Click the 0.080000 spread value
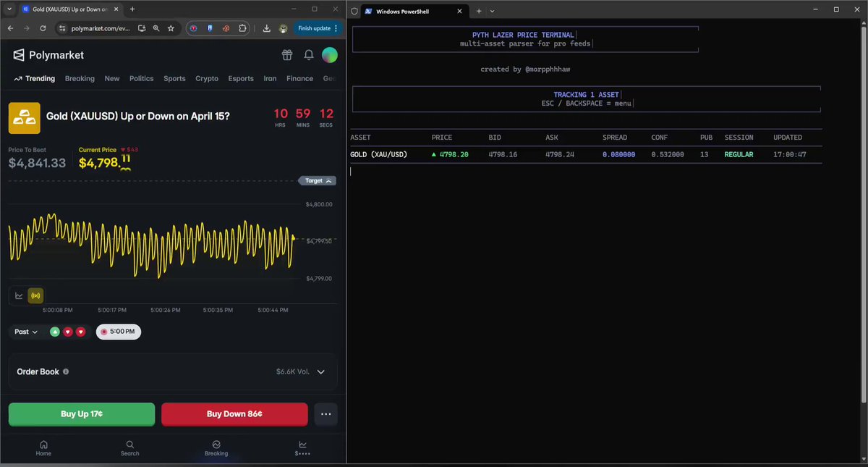The width and height of the screenshot is (868, 467). [619, 154]
